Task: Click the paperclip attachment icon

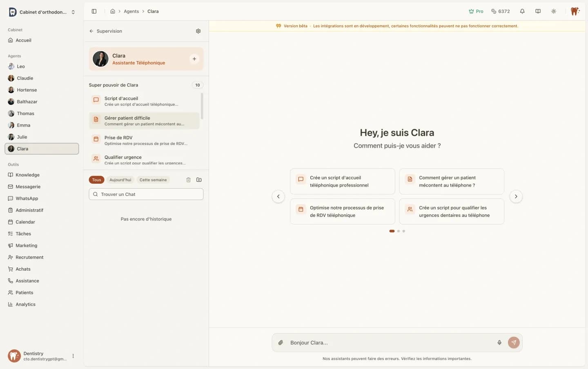Action: [281, 342]
